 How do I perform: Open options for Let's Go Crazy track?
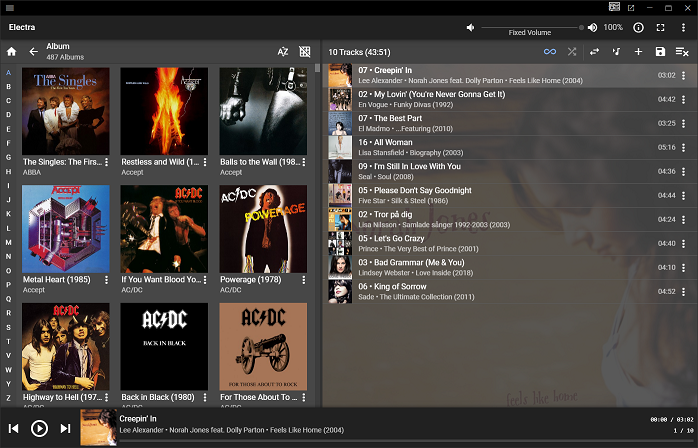(683, 244)
